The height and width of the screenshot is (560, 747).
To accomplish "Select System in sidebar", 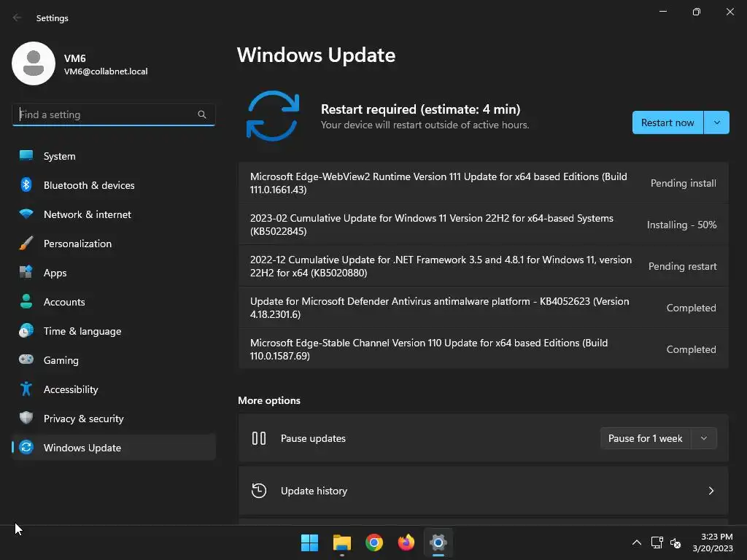I will 113,156.
